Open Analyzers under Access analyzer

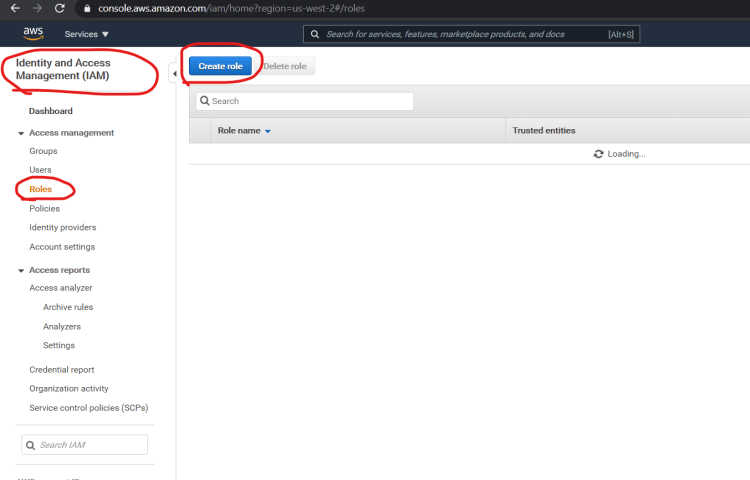(62, 327)
